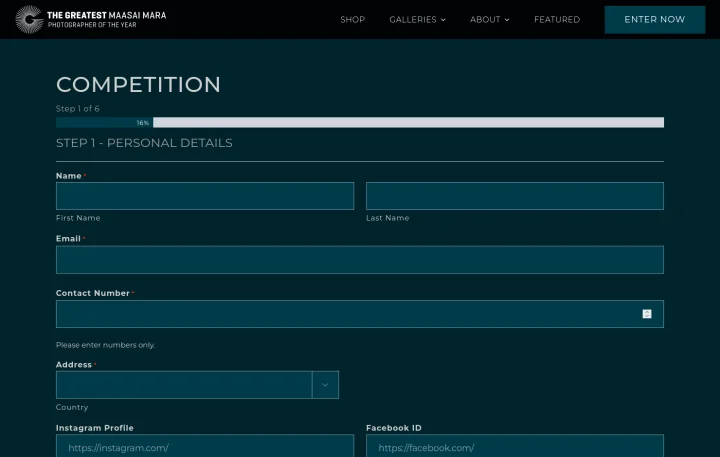Screen dimensions: 720x457
Task: Click the Greatest Maasai Mara logo
Action: click(91, 19)
